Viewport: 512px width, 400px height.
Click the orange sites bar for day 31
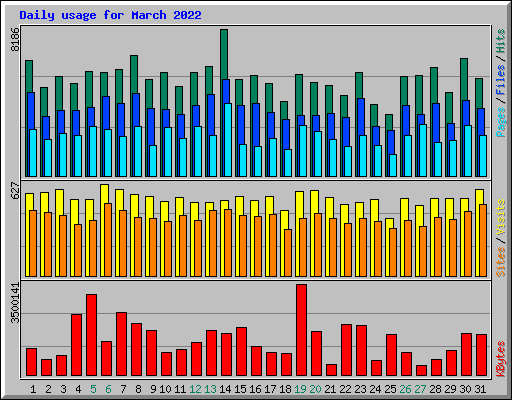(483, 240)
